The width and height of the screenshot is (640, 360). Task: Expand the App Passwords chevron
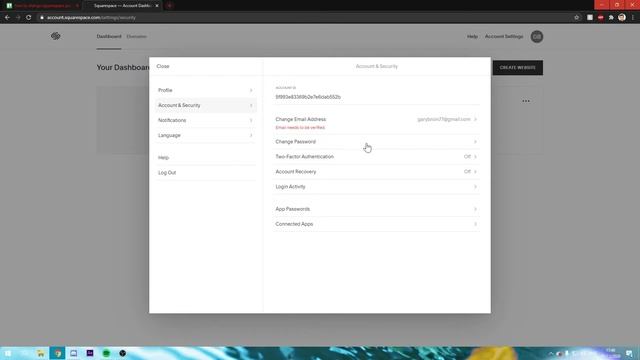[475, 209]
